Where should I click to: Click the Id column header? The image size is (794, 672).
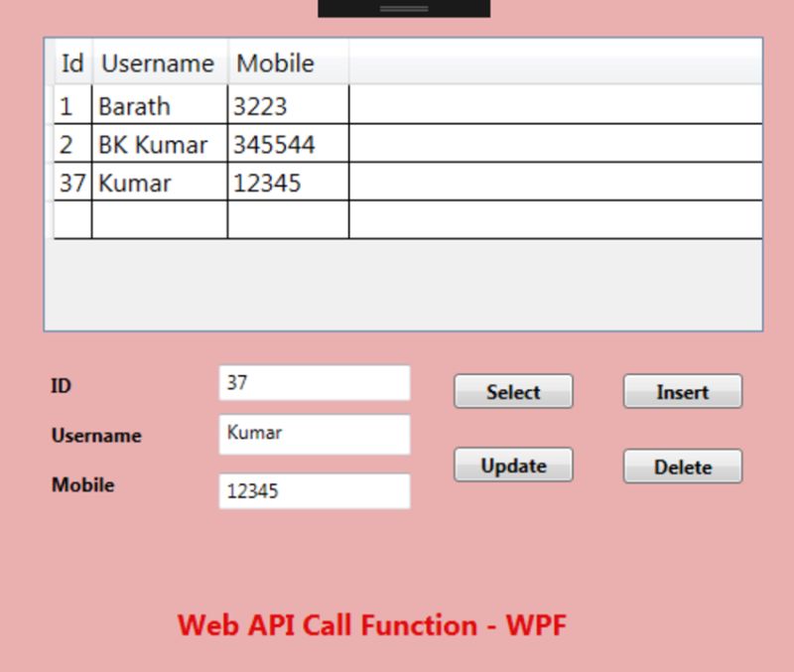point(70,63)
